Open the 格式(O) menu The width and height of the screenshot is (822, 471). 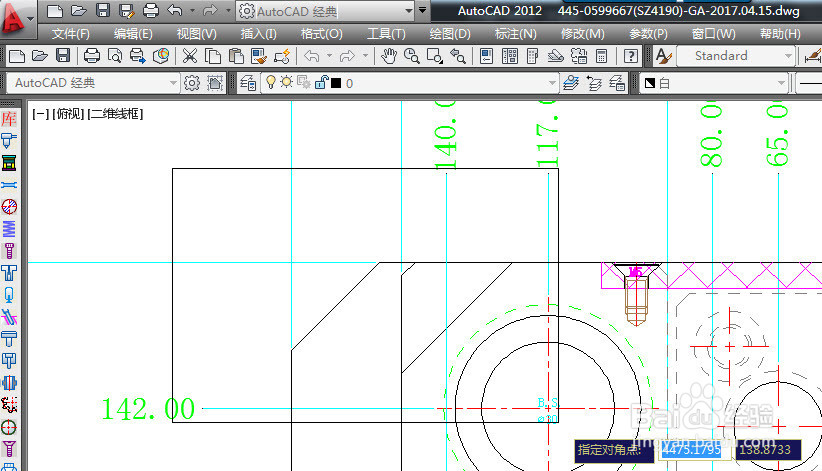click(321, 34)
